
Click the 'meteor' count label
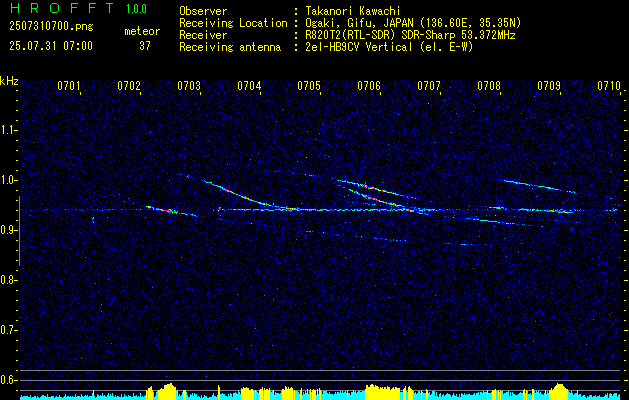142,31
